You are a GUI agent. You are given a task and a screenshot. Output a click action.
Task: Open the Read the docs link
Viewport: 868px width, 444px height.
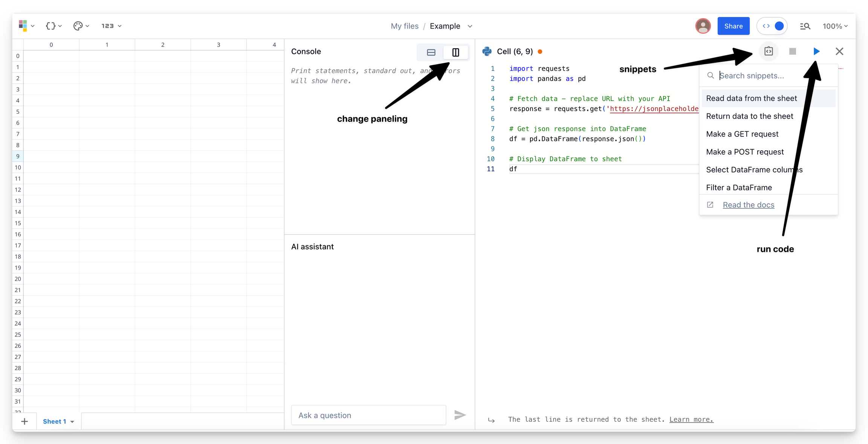[749, 205]
